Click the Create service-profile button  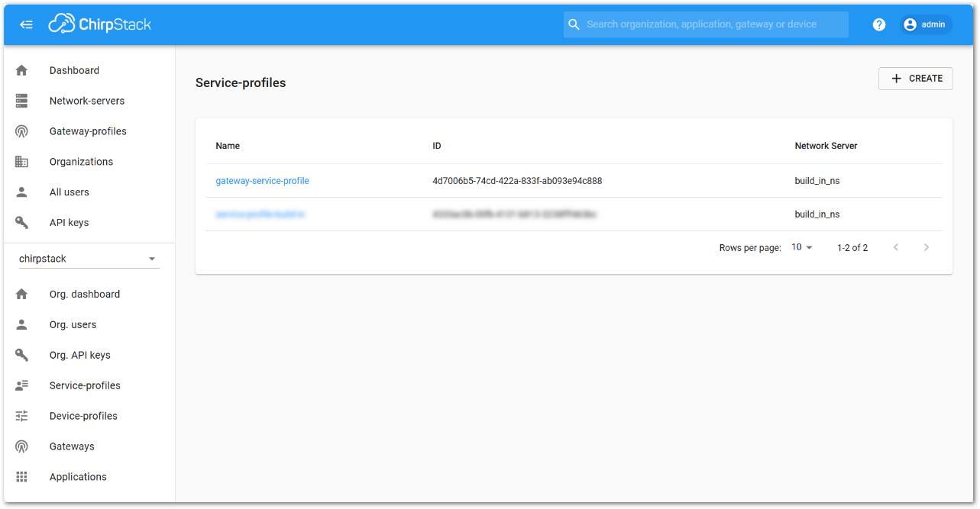point(916,79)
